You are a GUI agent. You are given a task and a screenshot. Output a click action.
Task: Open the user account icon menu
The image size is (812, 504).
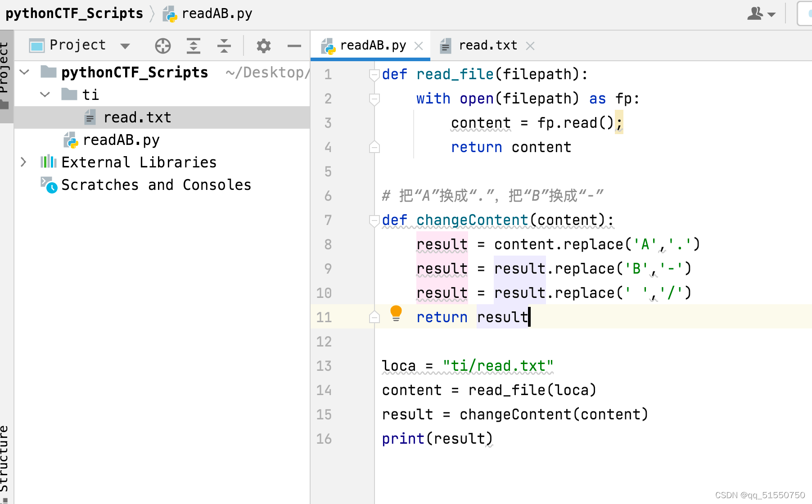[x=761, y=14]
